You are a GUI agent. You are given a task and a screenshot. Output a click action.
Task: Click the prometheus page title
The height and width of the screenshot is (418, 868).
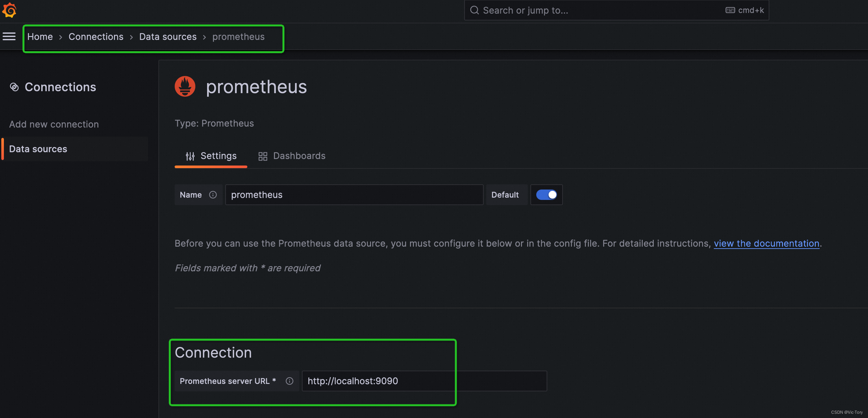coord(256,87)
